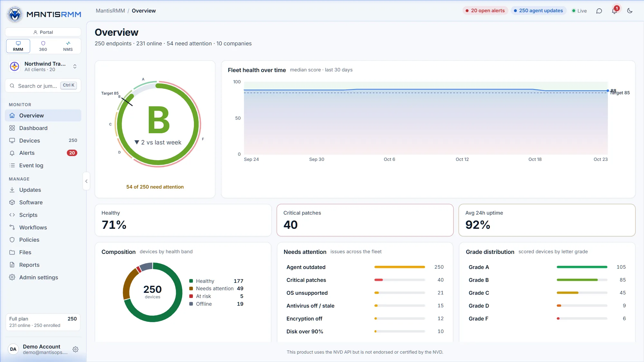The image size is (644, 362).
Task: Open Devices monitor icon item
Action: click(x=43, y=141)
